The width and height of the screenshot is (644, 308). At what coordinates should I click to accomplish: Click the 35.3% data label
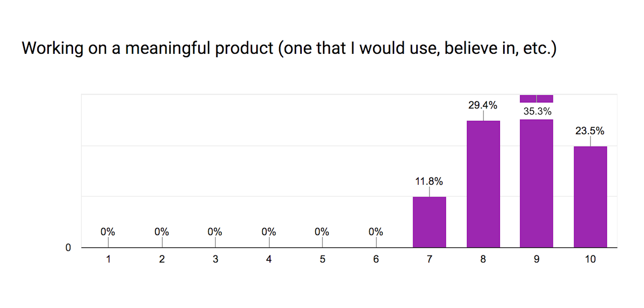tap(537, 111)
